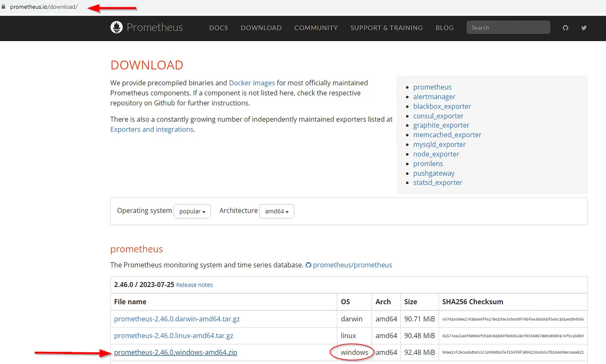Go to the DOWNLOAD navigation item
Screen dimensions: 606x364
point(261,28)
